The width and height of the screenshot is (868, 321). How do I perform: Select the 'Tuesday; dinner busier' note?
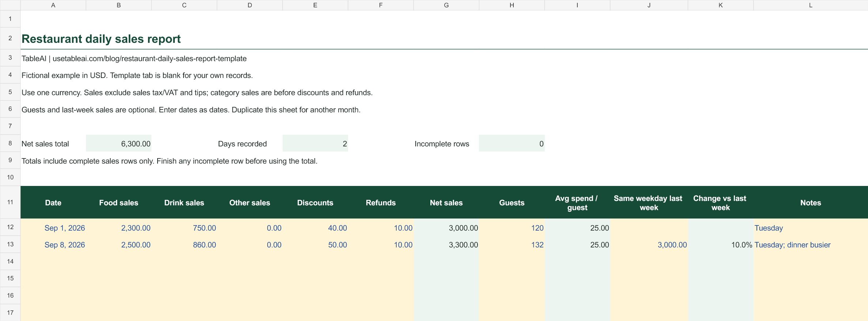coord(811,245)
